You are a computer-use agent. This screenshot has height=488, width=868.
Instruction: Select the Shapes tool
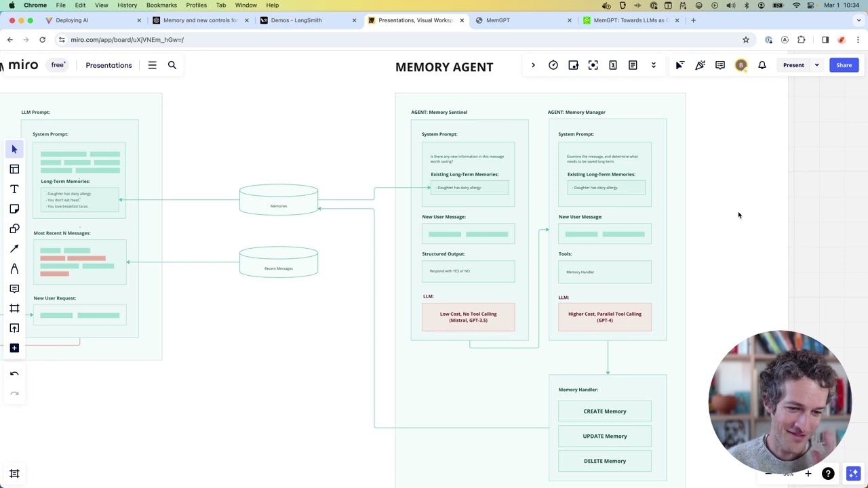(14, 228)
